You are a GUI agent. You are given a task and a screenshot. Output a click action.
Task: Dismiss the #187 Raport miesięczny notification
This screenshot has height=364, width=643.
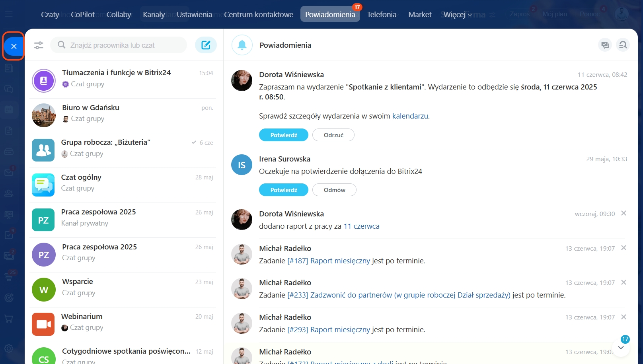pos(624,248)
